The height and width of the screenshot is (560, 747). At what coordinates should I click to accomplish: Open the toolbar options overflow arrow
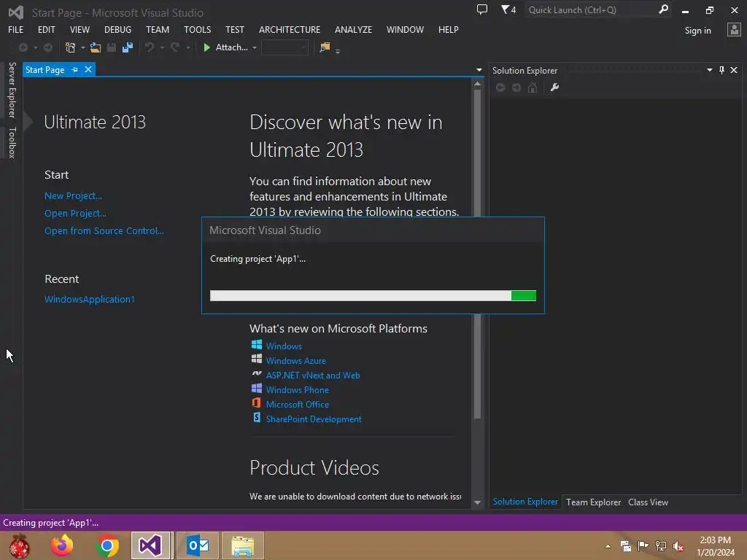(x=338, y=51)
